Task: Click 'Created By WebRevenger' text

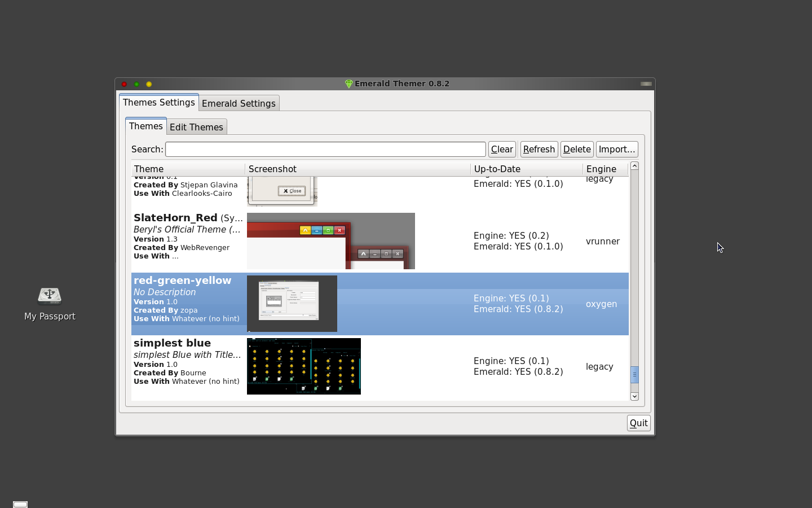Action: coord(182,247)
